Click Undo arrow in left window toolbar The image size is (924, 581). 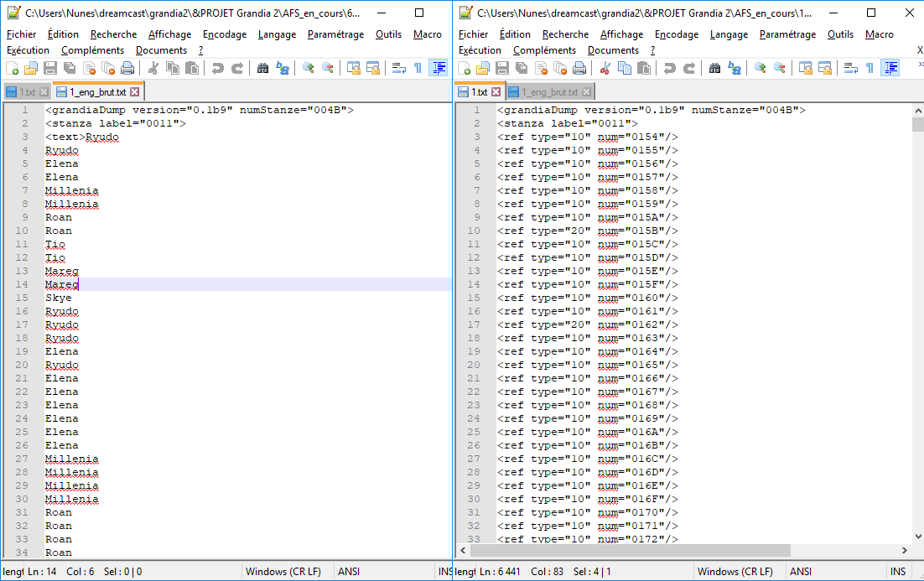click(218, 69)
